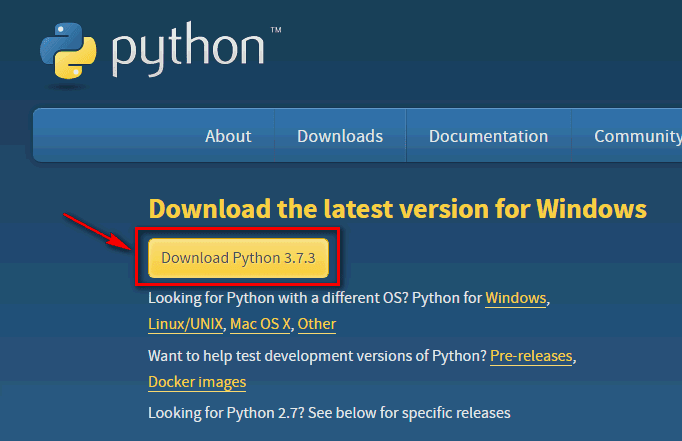Open the Docker images link
Image resolution: width=682 pixels, height=441 pixels.
point(197,382)
